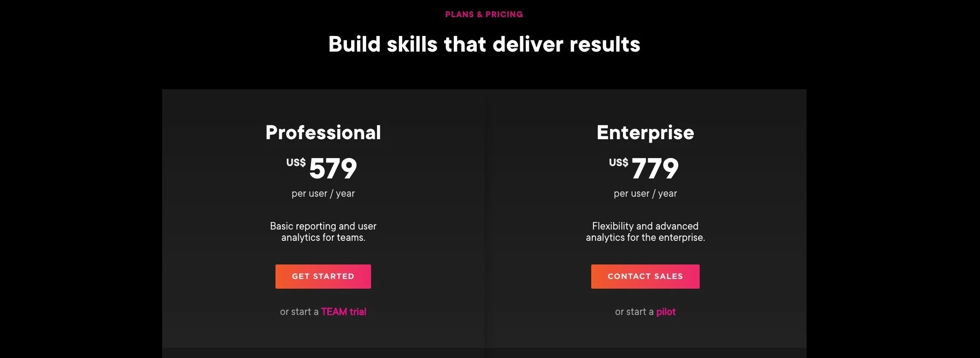The width and height of the screenshot is (980, 358).
Task: Follow the pilot link under Enterprise
Action: click(x=666, y=312)
